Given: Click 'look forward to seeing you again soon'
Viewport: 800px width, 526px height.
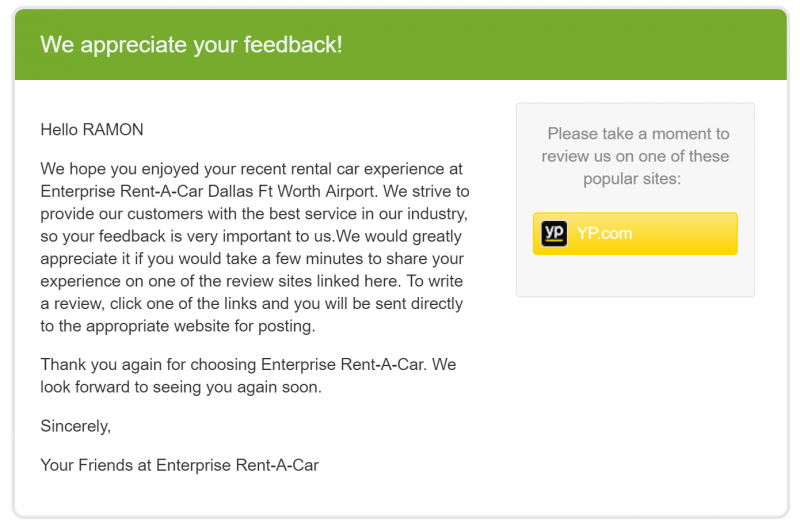Looking at the screenshot, I should 181,387.
